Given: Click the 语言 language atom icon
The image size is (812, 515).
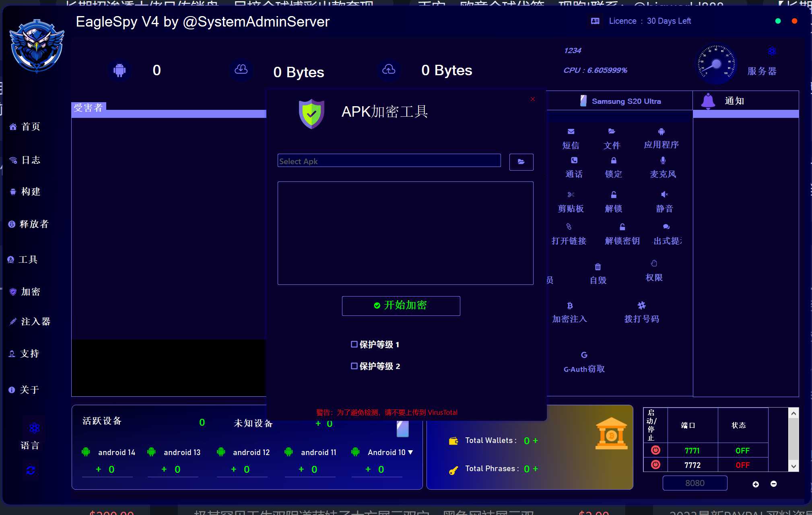Looking at the screenshot, I should click(34, 428).
